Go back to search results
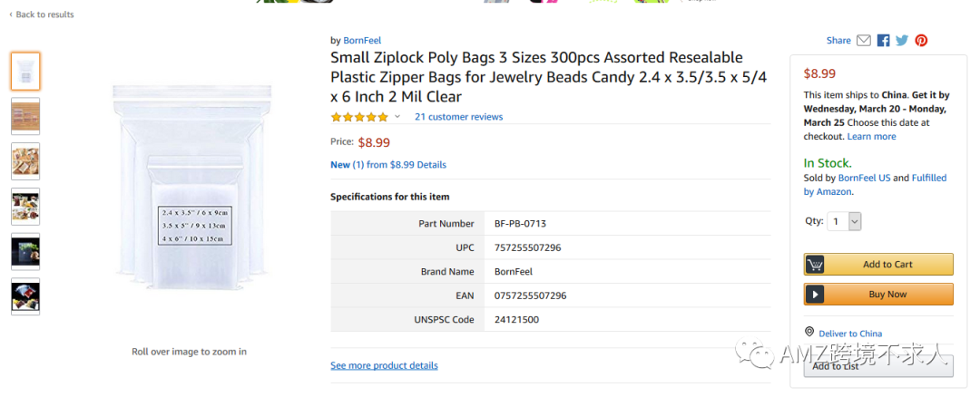The image size is (980, 397). (x=42, y=15)
